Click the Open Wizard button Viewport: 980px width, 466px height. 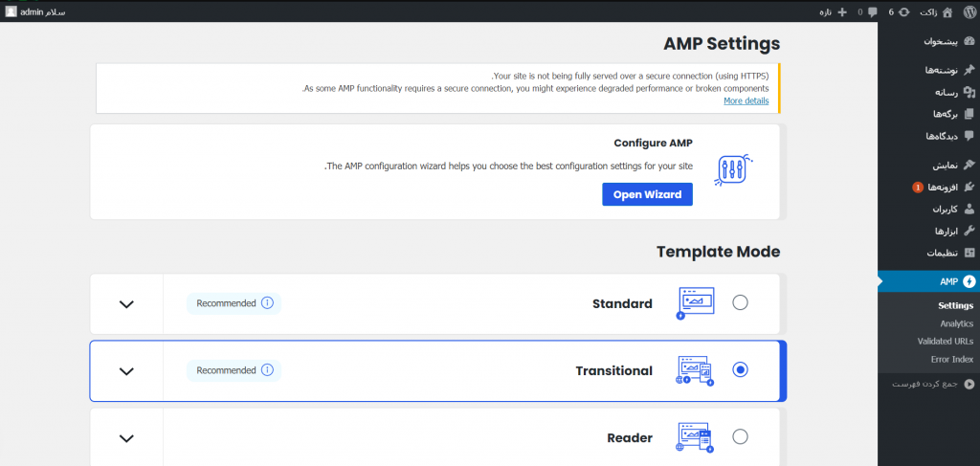[647, 194]
